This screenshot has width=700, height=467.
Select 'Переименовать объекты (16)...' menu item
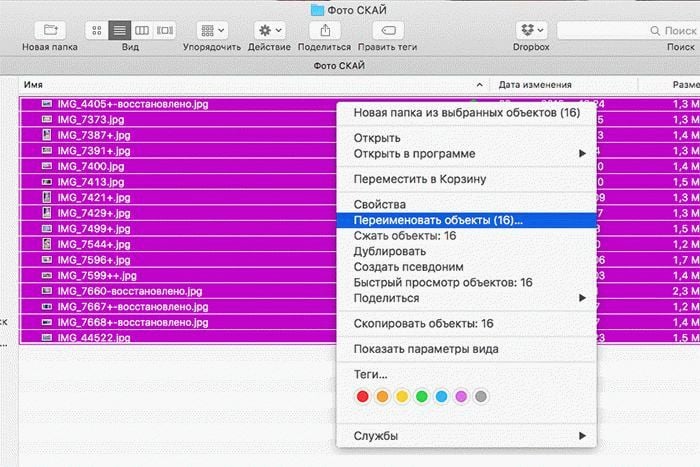pyautogui.click(x=438, y=220)
